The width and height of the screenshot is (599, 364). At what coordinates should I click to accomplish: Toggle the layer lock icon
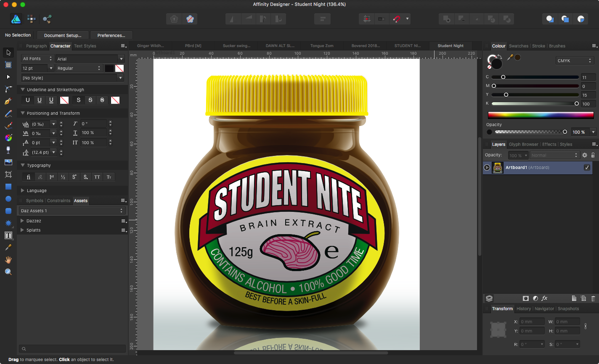tap(593, 155)
